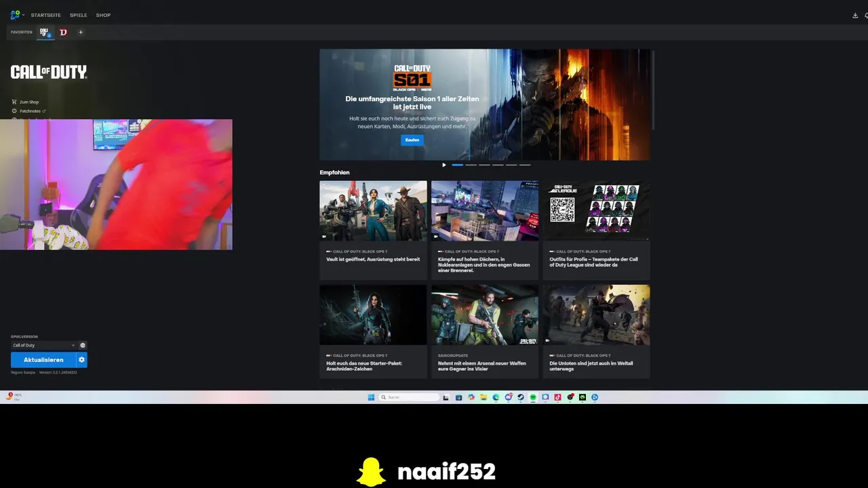868x488 pixels.
Task: Click the FAVORITEN label
Action: click(22, 32)
